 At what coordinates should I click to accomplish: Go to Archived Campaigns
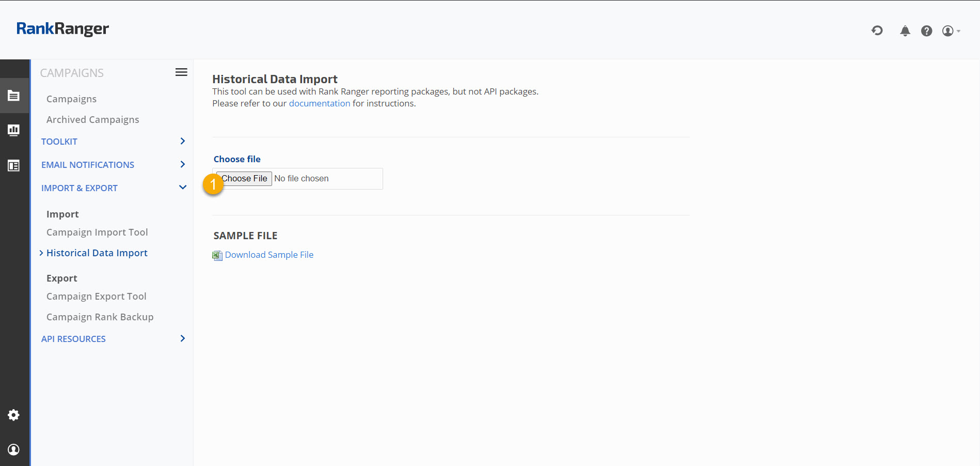(x=92, y=120)
